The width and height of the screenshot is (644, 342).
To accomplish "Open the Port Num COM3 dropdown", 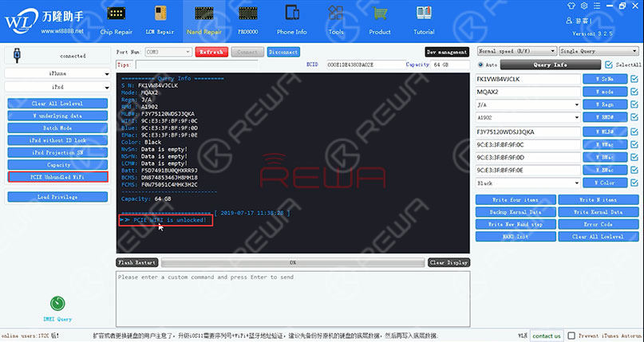I will (x=168, y=52).
